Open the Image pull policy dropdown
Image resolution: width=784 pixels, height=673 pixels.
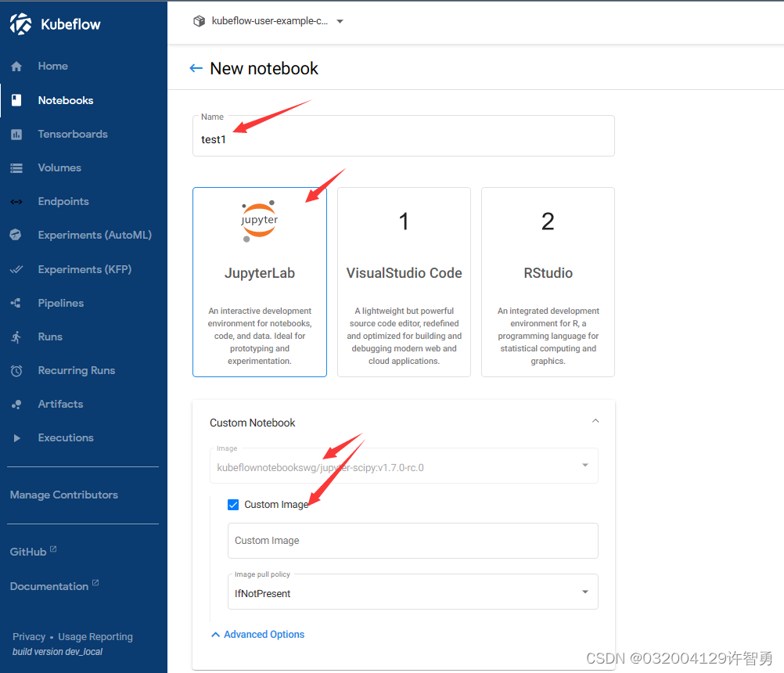point(413,592)
